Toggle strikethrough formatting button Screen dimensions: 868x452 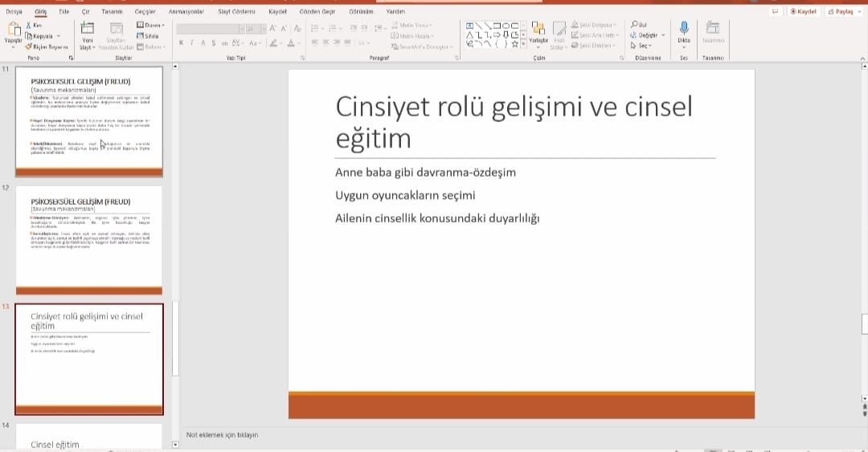[x=224, y=43]
